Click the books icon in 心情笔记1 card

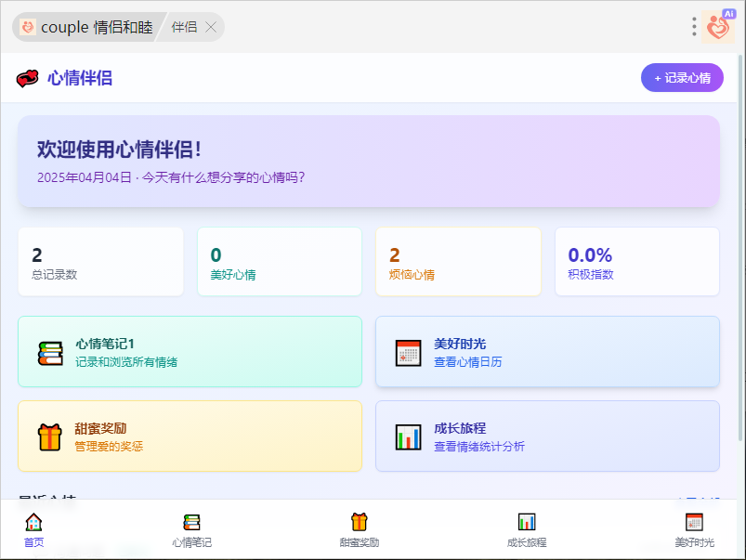50,353
